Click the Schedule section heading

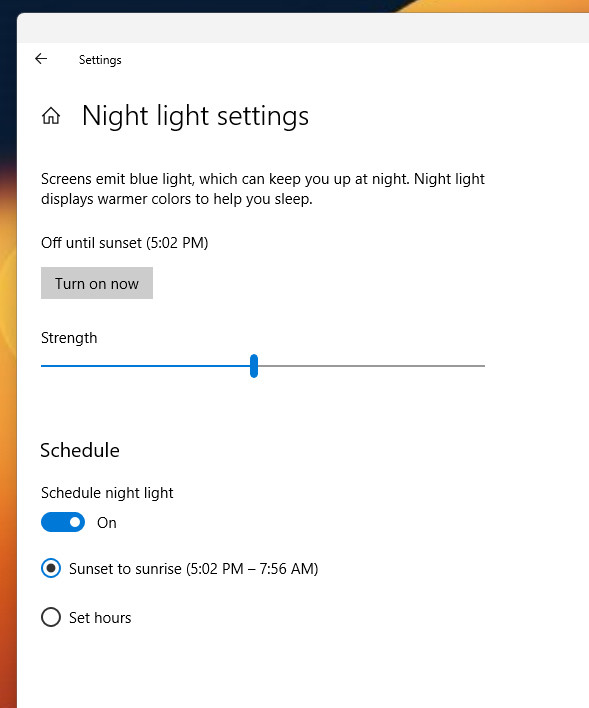click(x=80, y=450)
